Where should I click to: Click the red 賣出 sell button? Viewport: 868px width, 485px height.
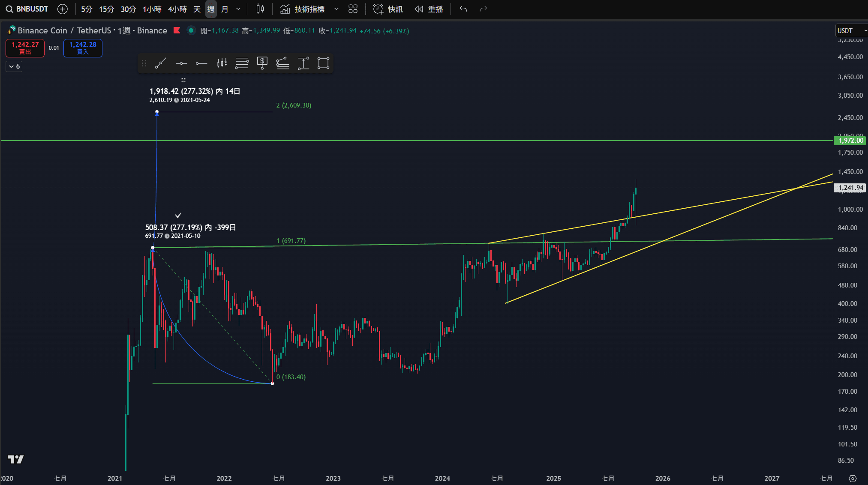25,48
